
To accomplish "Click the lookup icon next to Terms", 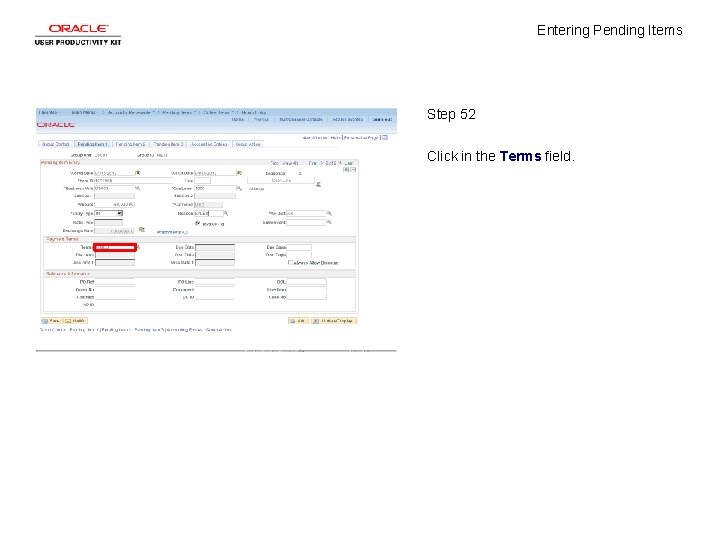I will coord(138,248).
